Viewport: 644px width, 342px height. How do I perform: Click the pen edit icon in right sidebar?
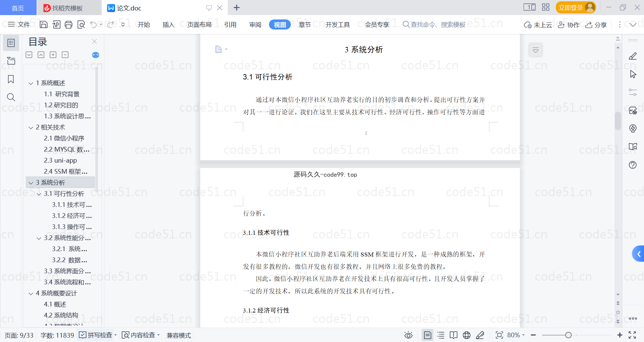633,56
